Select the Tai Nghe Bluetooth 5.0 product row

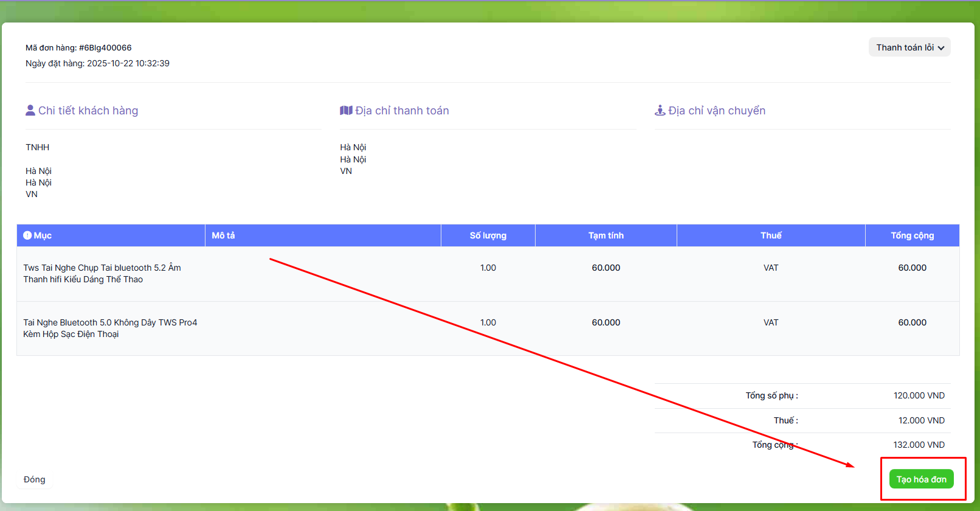(110, 328)
